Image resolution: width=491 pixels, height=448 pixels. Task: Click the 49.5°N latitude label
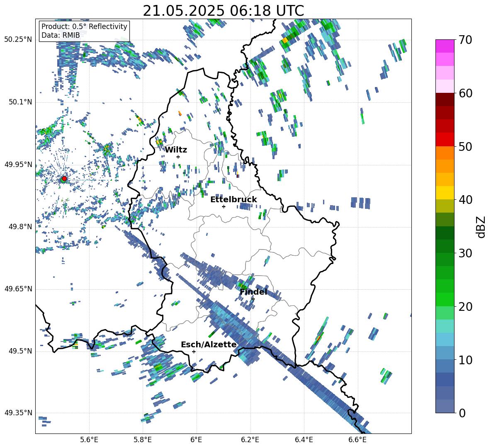coord(20,351)
